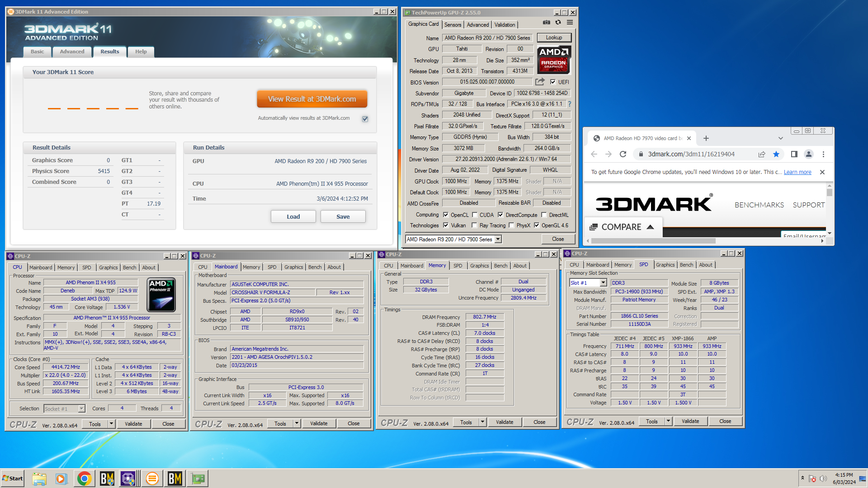Expand Tools arrow in SPD window

pos(668,421)
